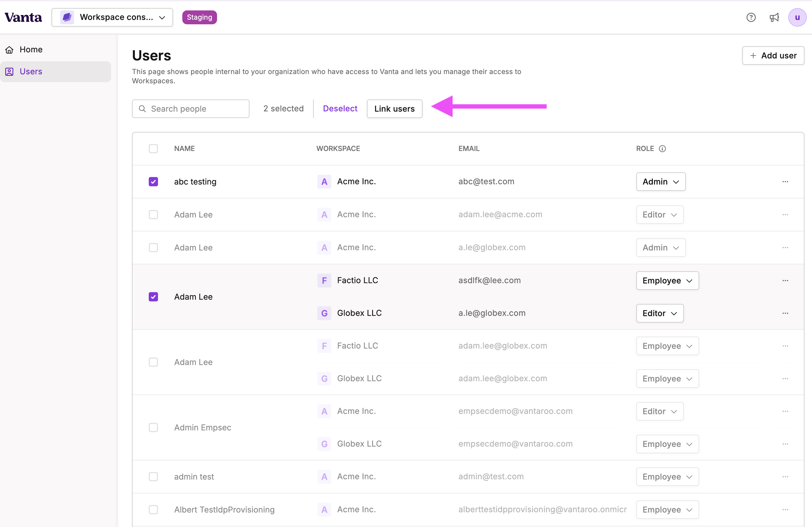The image size is (812, 527).
Task: Click the WORKSPACE column header
Action: pos(338,149)
